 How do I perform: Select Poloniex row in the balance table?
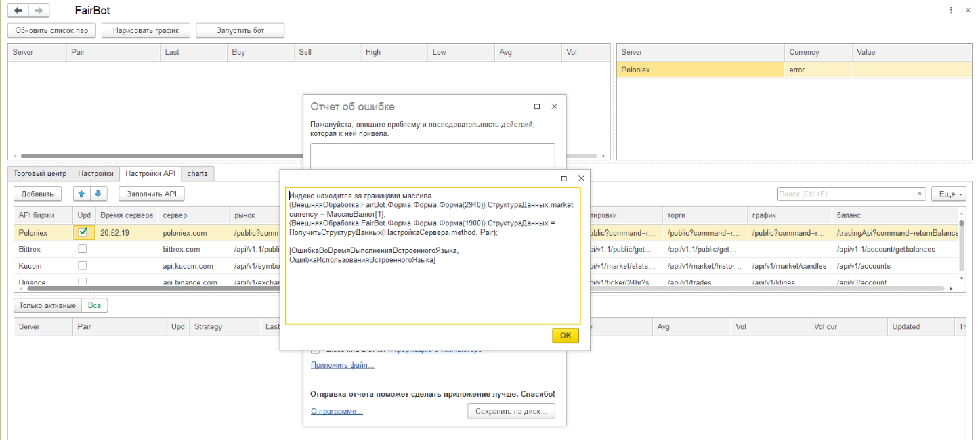pyautogui.click(x=794, y=69)
